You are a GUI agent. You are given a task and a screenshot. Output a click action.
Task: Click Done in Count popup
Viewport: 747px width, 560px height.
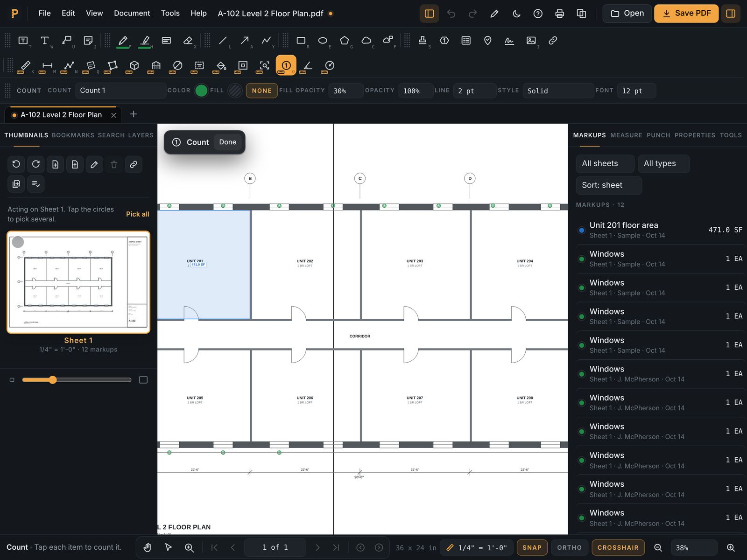tap(227, 142)
